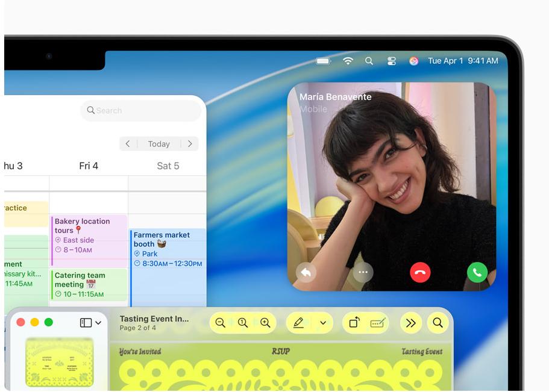This screenshot has height=392, width=549.
Task: Zoom in the Preview document
Action: (x=265, y=323)
